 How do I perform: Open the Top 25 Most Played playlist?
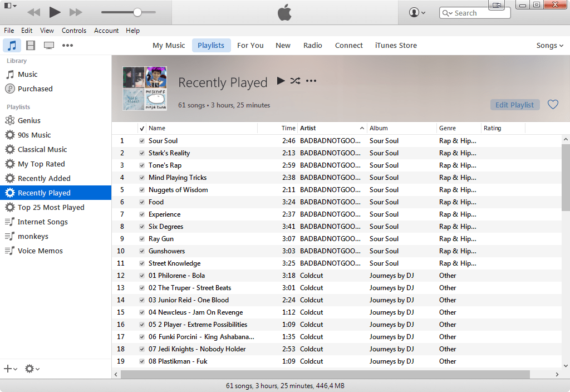click(x=51, y=208)
